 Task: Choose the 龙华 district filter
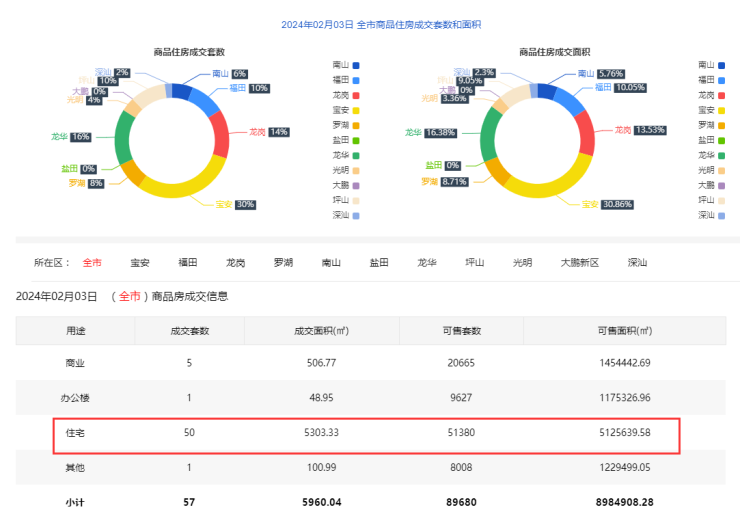(427, 263)
